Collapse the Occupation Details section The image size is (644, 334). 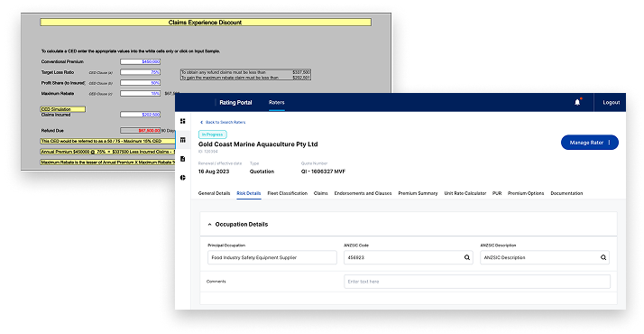[209, 225]
